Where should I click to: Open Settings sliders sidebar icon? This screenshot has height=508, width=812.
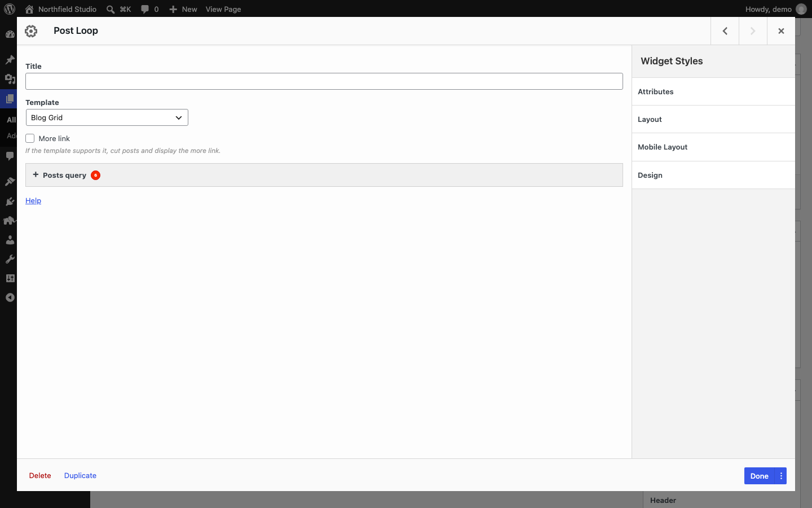[x=10, y=278]
